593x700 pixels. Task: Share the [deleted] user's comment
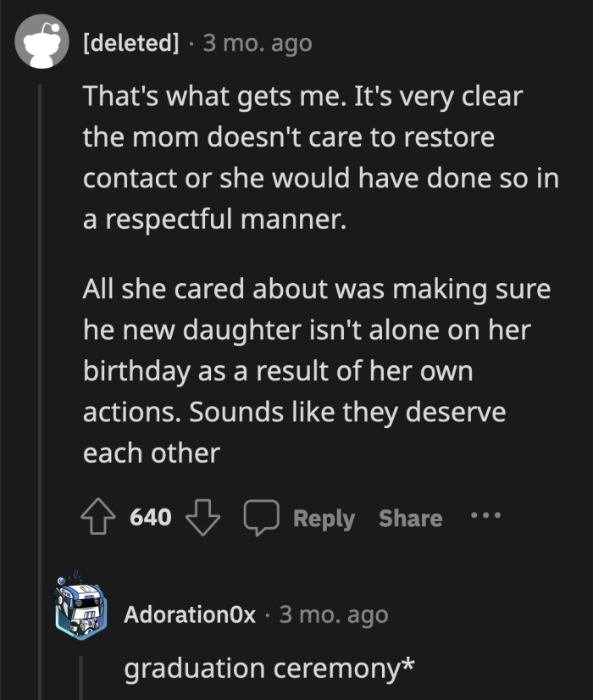tap(410, 518)
